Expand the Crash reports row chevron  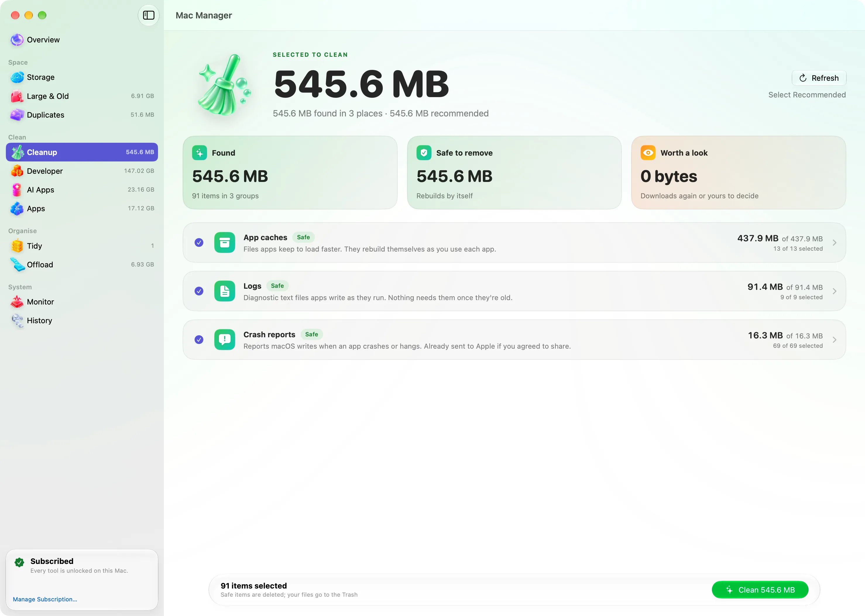(835, 340)
